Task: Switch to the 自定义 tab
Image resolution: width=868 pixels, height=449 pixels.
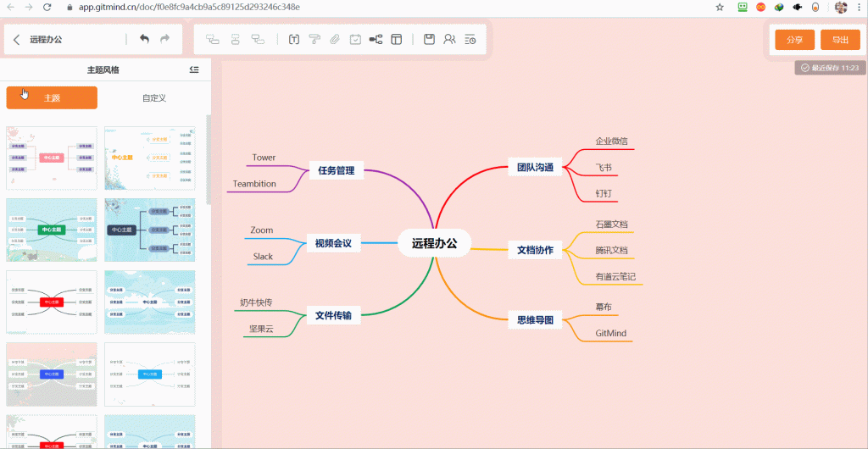Action: coord(154,97)
